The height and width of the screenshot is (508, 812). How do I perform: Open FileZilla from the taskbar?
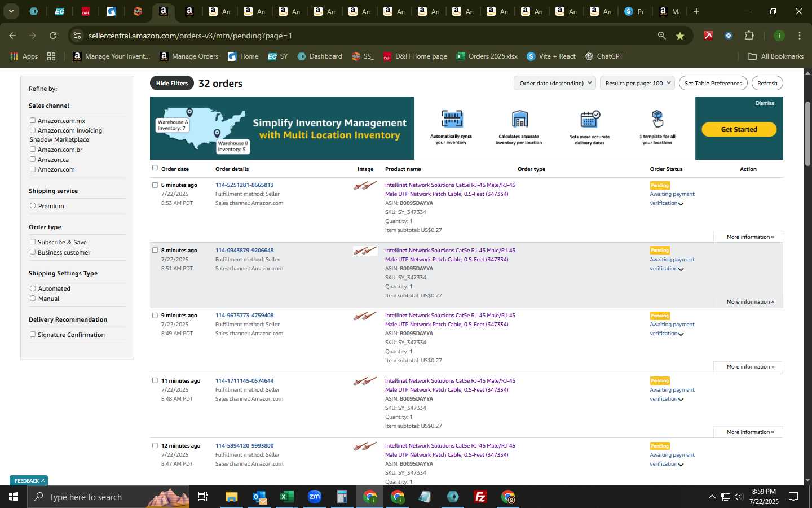pyautogui.click(x=480, y=497)
